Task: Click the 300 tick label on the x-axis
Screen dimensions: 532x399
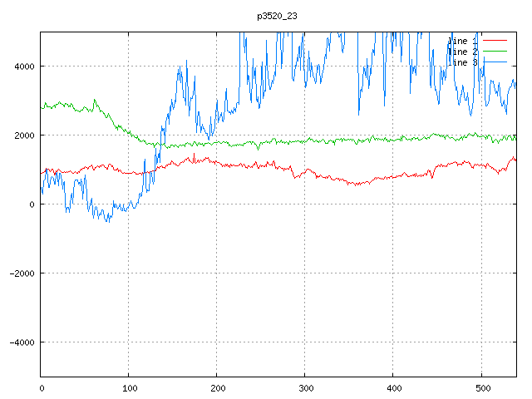Action: 305,387
